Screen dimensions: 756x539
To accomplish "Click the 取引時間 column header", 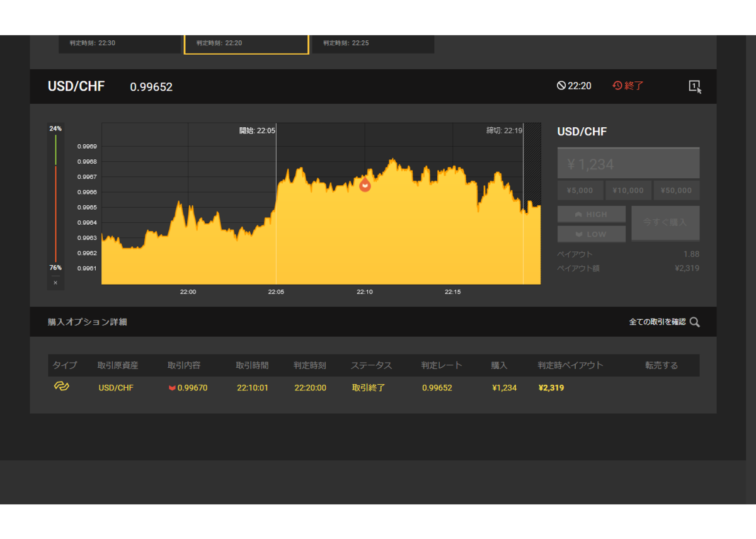I will (253, 366).
